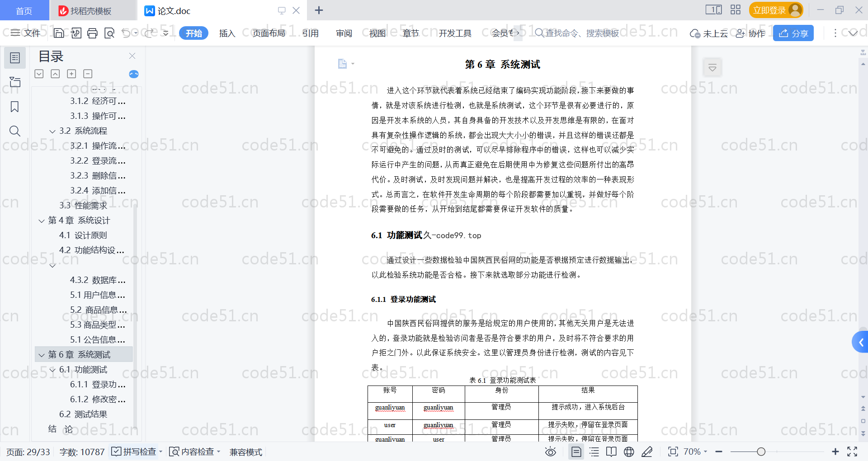Open the 文件 menu
868x461 pixels.
pyautogui.click(x=26, y=33)
